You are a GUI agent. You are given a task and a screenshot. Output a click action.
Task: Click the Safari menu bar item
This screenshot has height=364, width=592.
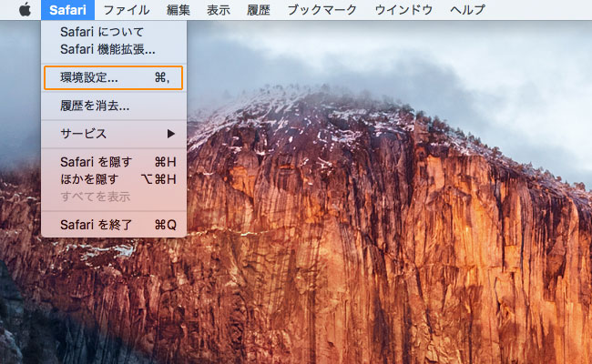tap(67, 10)
